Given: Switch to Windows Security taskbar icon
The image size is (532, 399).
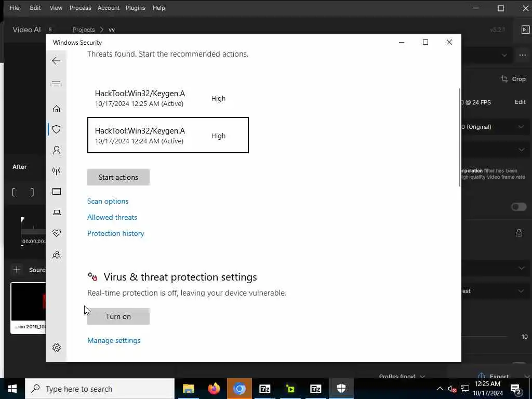Looking at the screenshot, I should point(341,389).
